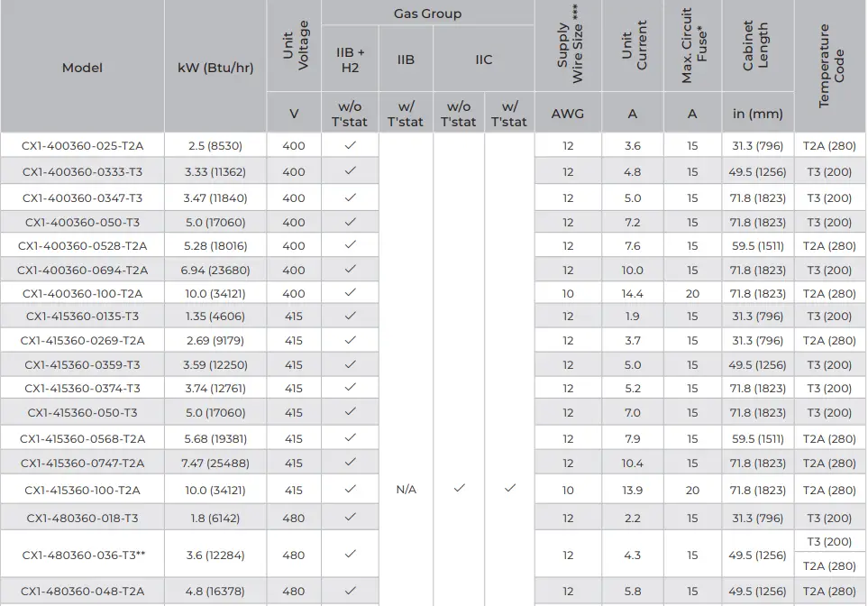Image resolution: width=868 pixels, height=606 pixels.
Task: Click checkmark for CX1-400360-025-T2A row
Action: [x=350, y=145]
